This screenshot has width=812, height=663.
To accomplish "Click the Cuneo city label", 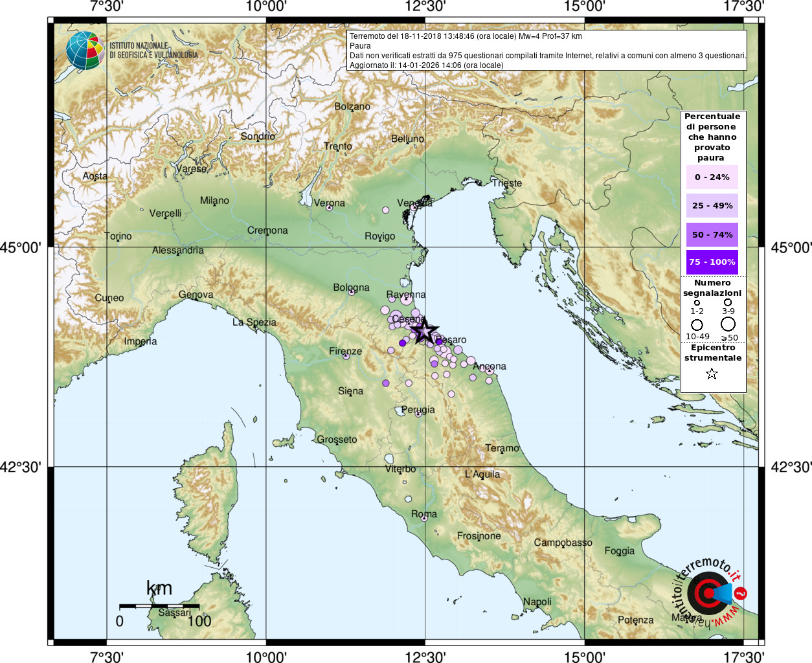I will (x=109, y=298).
